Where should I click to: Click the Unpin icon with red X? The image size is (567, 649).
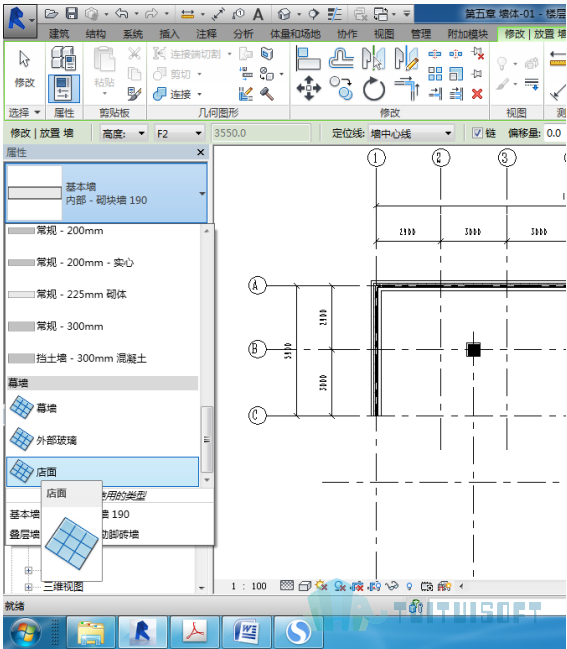tap(477, 53)
